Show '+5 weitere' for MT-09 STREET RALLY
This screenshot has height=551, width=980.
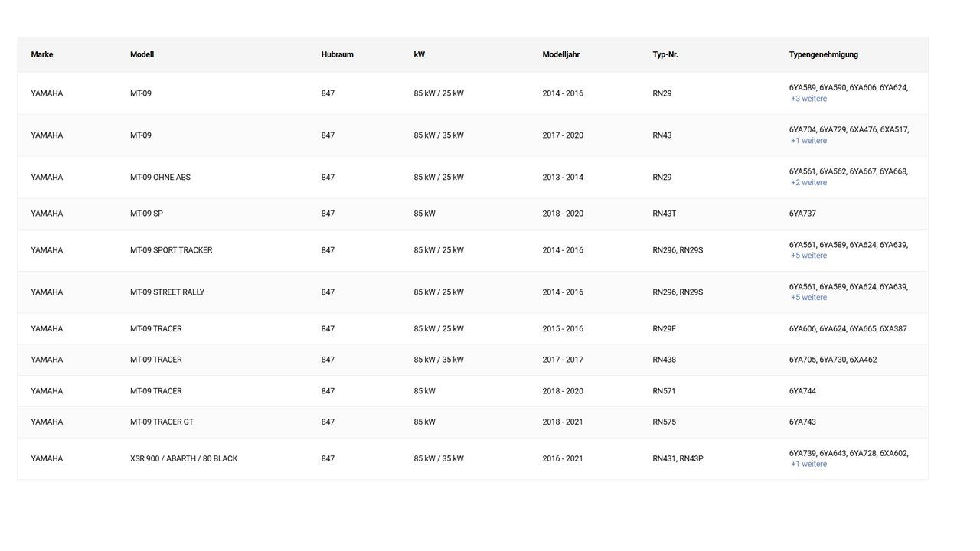coord(808,298)
